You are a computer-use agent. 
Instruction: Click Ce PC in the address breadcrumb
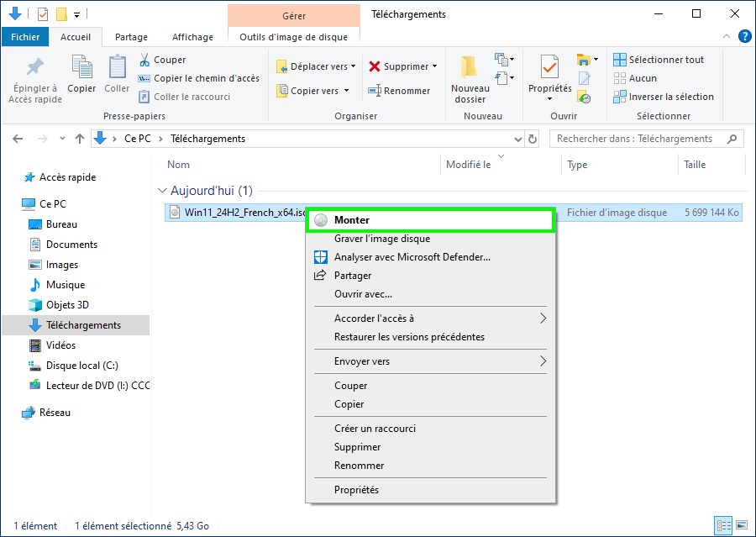click(x=138, y=139)
